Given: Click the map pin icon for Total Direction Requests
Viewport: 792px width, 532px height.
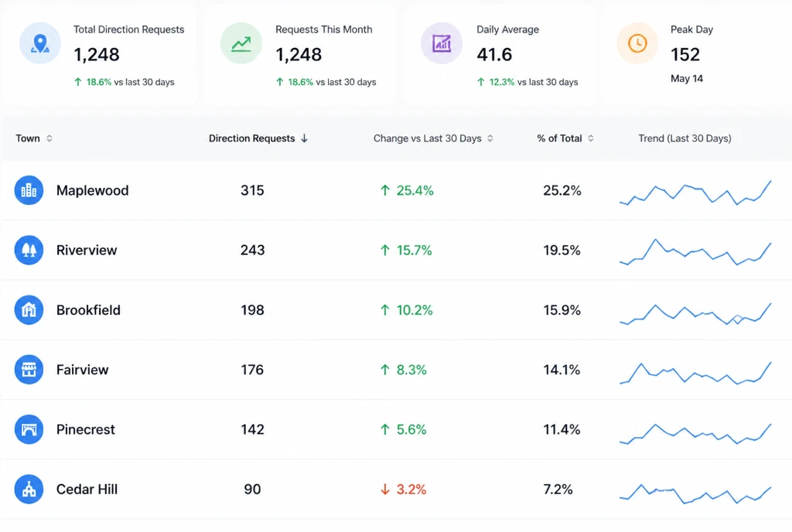Looking at the screenshot, I should click(40, 43).
